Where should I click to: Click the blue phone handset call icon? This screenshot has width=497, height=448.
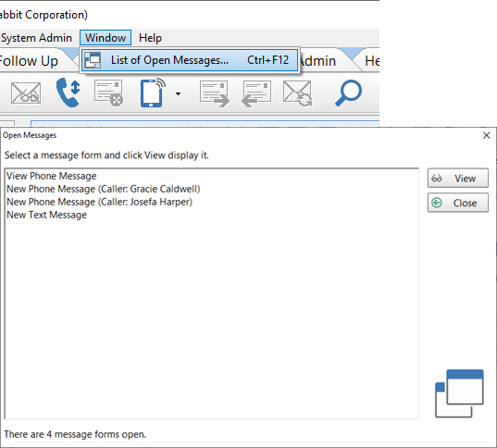[68, 93]
